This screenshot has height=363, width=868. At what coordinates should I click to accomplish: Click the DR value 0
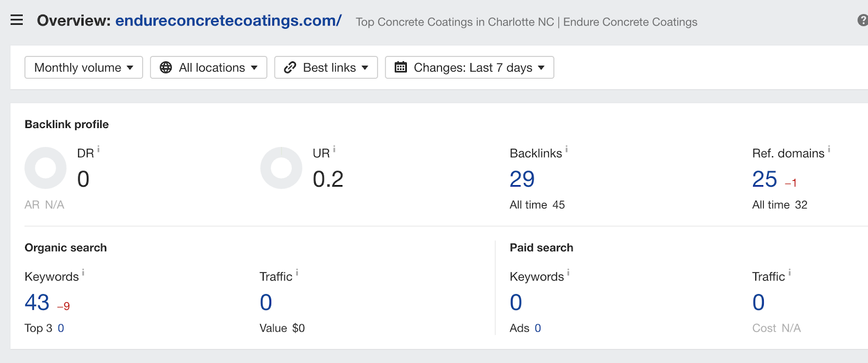(x=83, y=179)
